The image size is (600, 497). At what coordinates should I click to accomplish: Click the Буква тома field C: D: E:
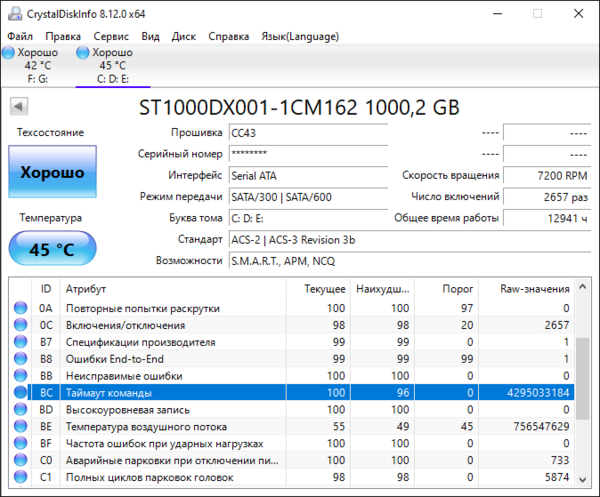click(308, 218)
